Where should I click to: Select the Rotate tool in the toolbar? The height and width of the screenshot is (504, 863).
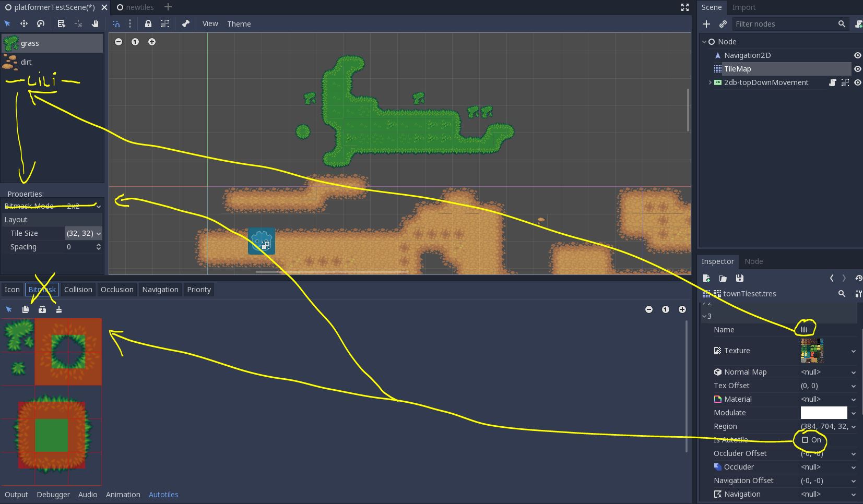pos(41,23)
